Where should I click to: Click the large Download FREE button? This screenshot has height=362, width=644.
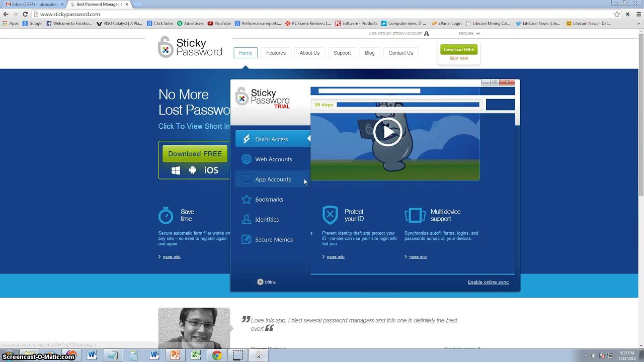point(195,154)
